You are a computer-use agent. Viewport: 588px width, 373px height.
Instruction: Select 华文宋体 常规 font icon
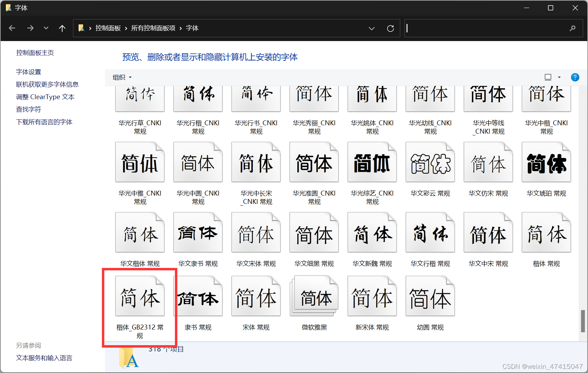tap(256, 232)
